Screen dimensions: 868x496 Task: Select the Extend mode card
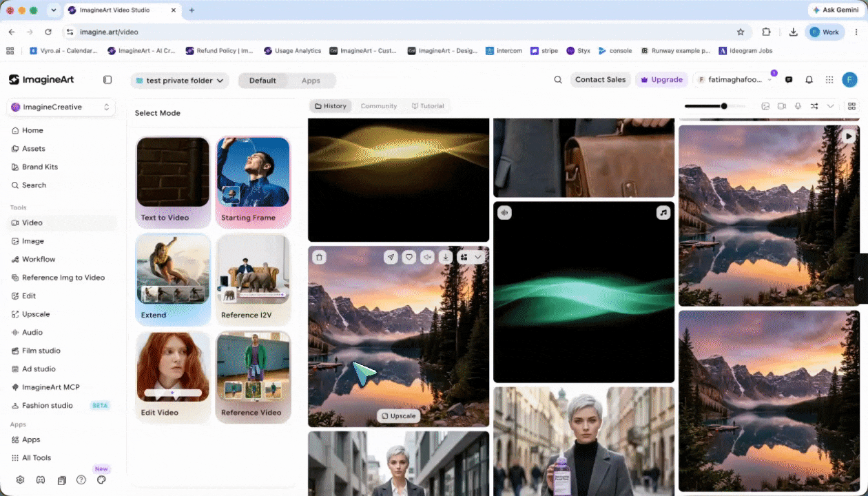173,279
